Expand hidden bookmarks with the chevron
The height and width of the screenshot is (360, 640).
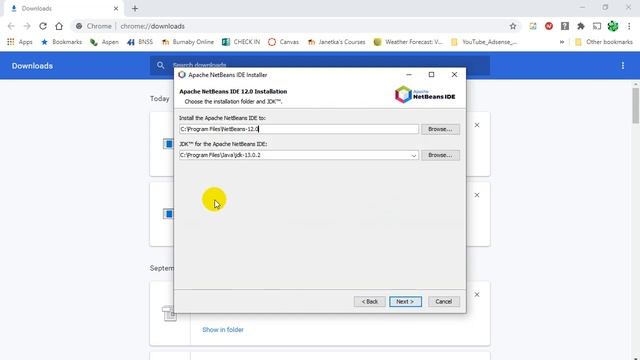point(562,42)
